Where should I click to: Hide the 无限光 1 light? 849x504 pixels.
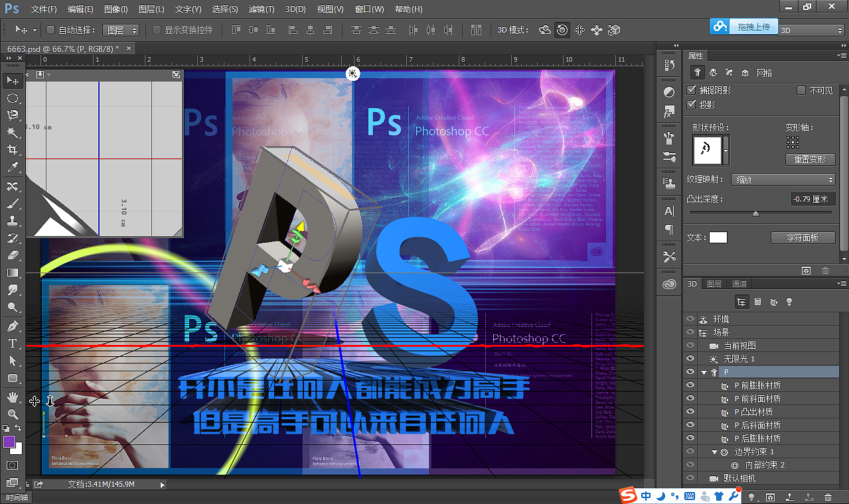coord(690,359)
